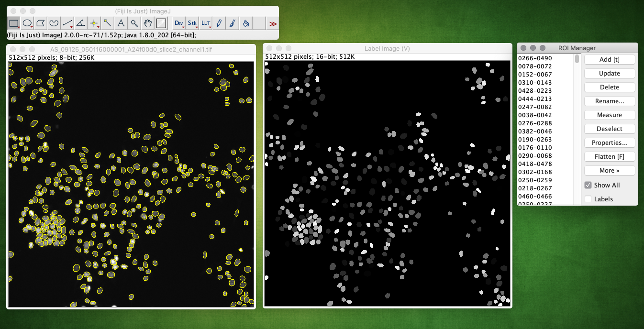The image size is (644, 329).
Task: Select the Polygon selection tool
Action: (x=41, y=22)
